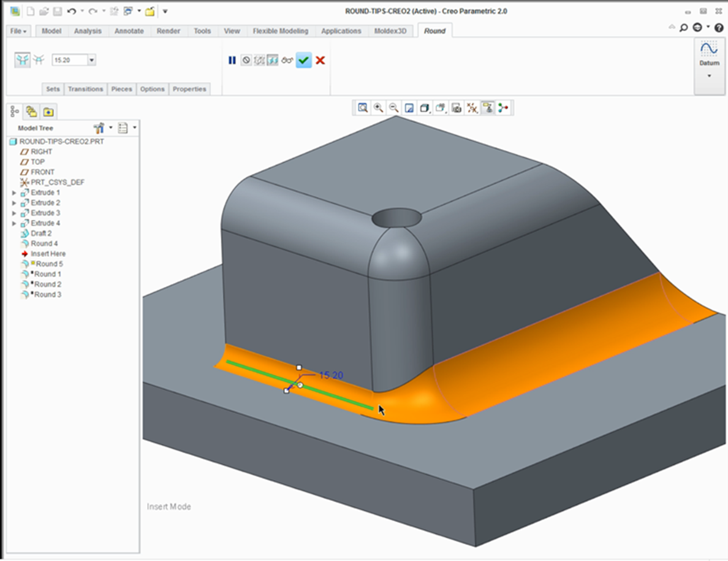Open the Customize Quick Access Toolbar arrow
Image resolution: width=728 pixels, height=561 pixels.
(x=165, y=11)
